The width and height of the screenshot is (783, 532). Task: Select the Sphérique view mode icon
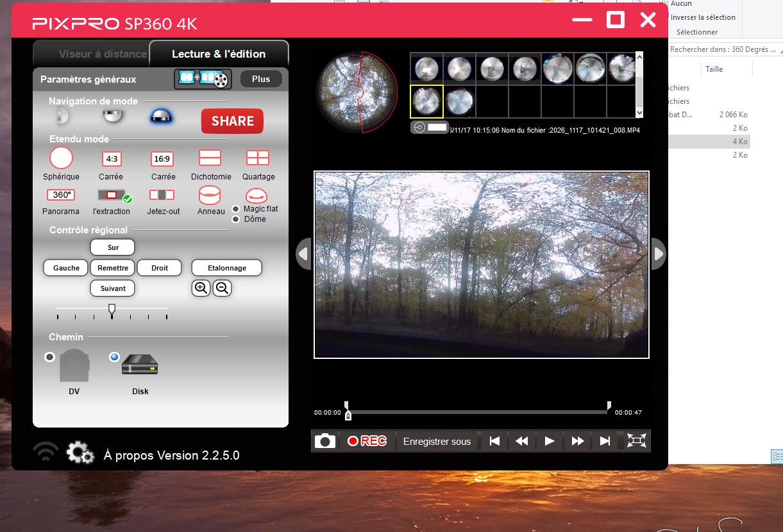61,158
